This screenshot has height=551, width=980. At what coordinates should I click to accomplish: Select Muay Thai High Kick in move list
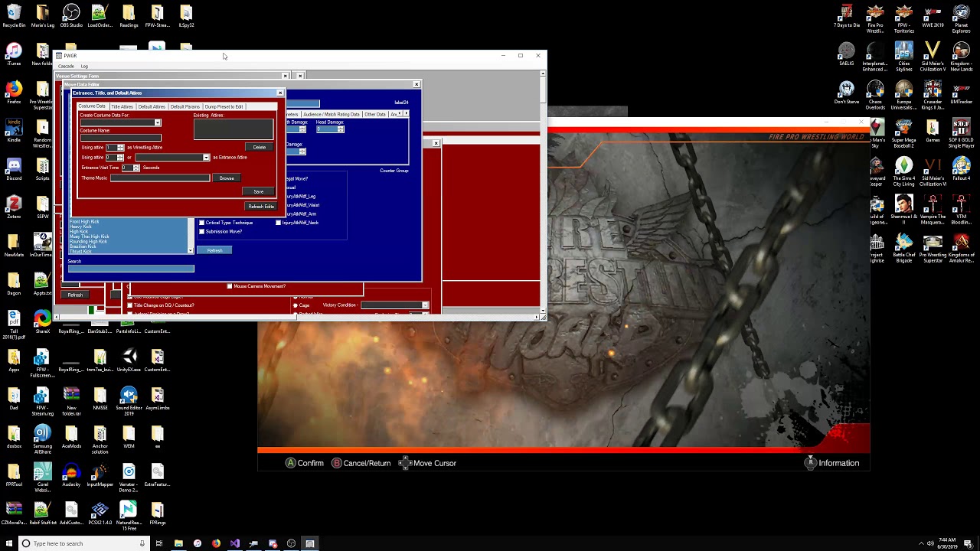tap(90, 236)
